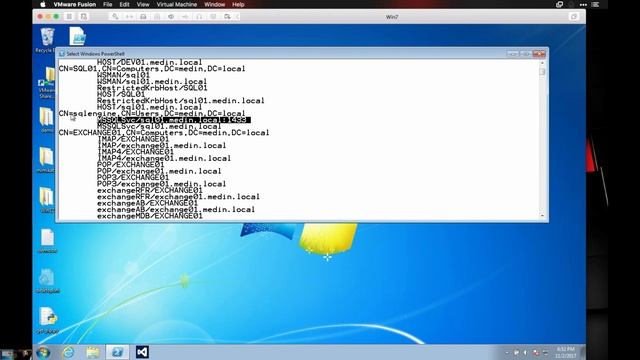The width and height of the screenshot is (640, 360).
Task: Click the exchangeMDB/EXCHANGE01 line
Action: [x=149, y=216]
